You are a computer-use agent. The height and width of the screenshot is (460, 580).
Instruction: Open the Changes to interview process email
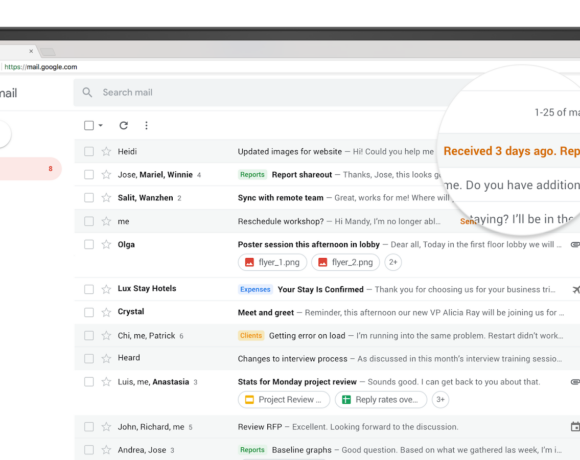pos(327,359)
